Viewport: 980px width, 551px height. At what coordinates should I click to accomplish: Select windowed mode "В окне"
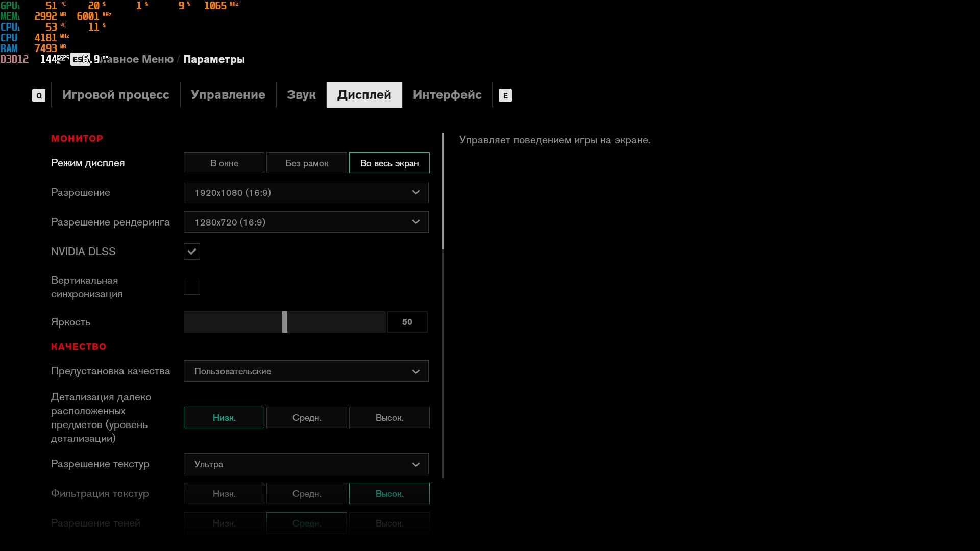coord(224,163)
